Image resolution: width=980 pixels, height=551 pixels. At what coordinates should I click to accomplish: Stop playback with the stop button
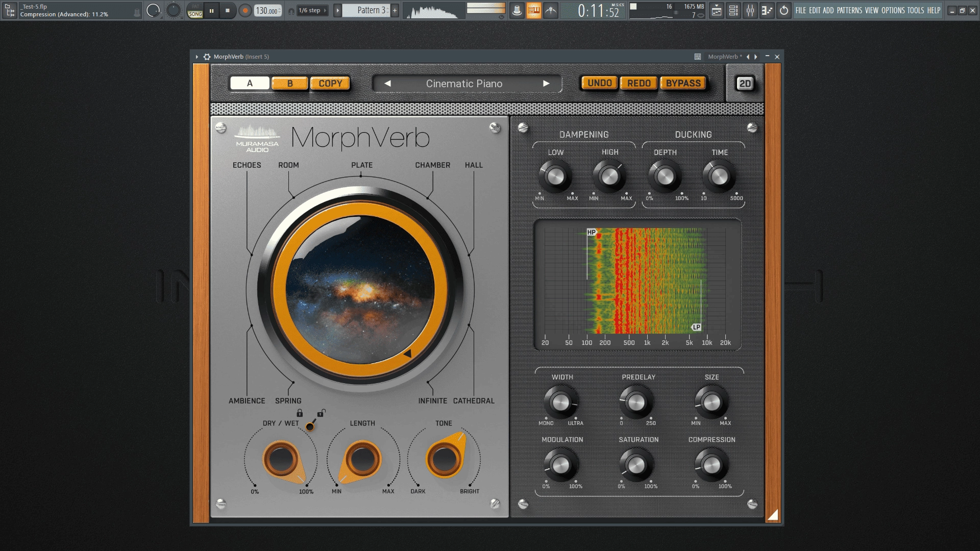point(228,10)
